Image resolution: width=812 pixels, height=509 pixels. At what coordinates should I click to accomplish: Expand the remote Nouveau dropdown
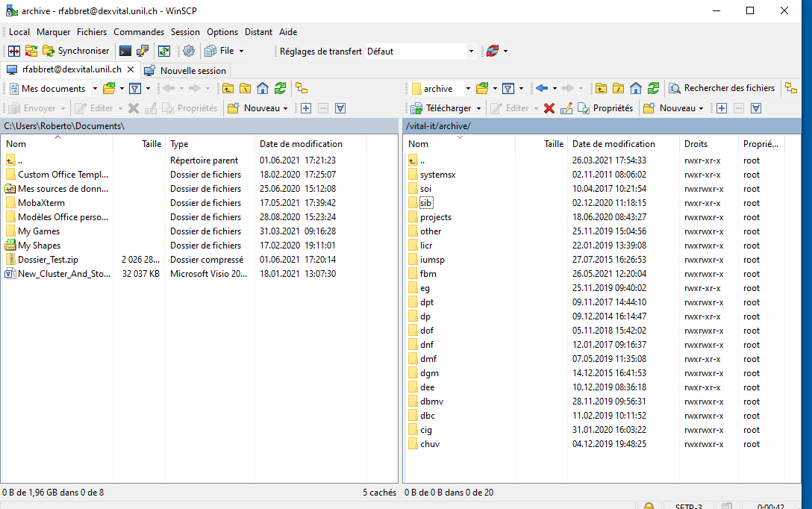(701, 108)
